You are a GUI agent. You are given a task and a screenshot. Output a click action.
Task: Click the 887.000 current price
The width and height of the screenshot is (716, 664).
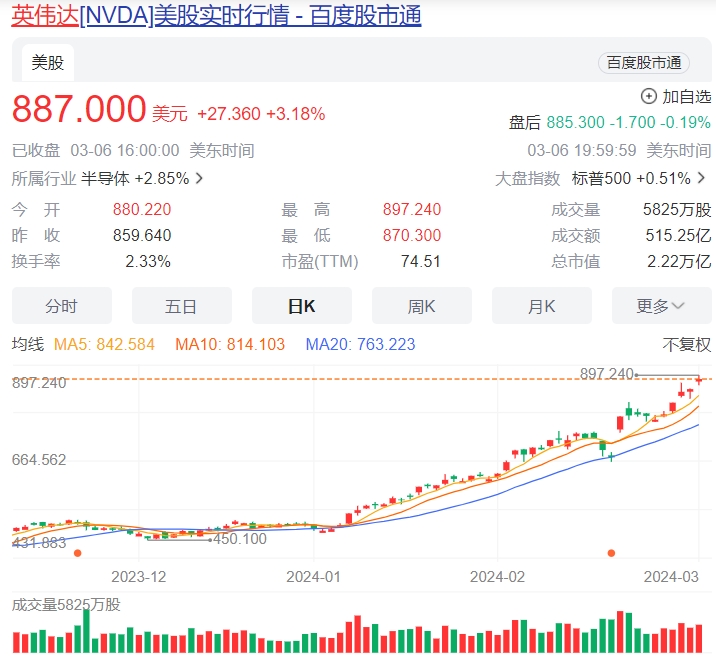click(79, 109)
